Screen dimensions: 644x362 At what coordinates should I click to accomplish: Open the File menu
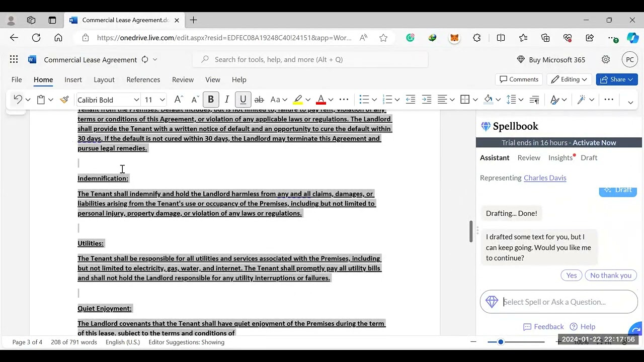(x=17, y=79)
